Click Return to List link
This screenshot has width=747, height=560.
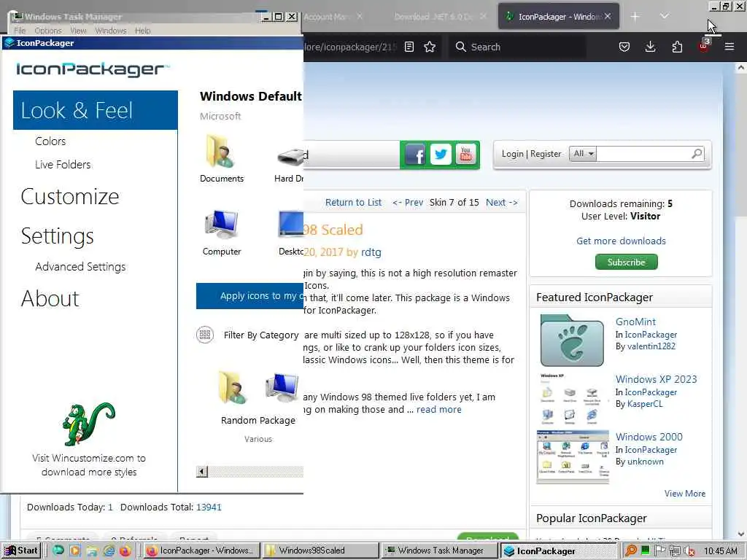point(354,203)
